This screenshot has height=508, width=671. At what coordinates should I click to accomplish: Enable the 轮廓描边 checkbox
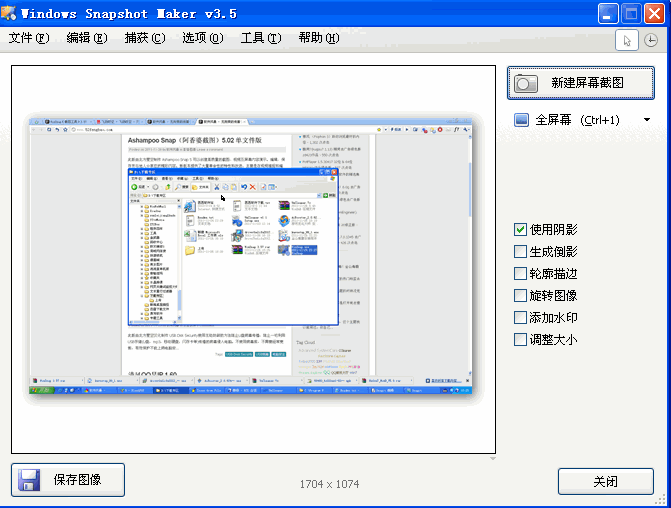pyautogui.click(x=520, y=273)
